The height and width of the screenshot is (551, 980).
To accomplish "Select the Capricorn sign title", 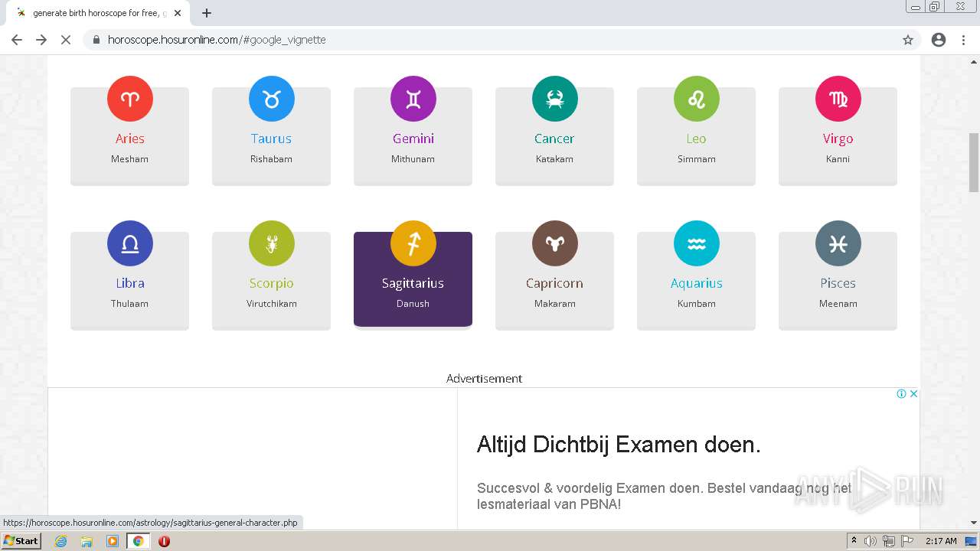I will pyautogui.click(x=554, y=283).
